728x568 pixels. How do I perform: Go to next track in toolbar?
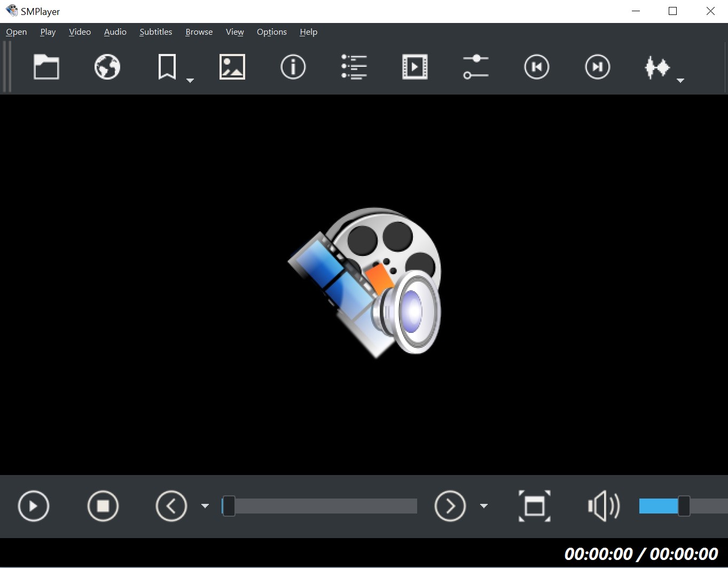[x=598, y=67]
